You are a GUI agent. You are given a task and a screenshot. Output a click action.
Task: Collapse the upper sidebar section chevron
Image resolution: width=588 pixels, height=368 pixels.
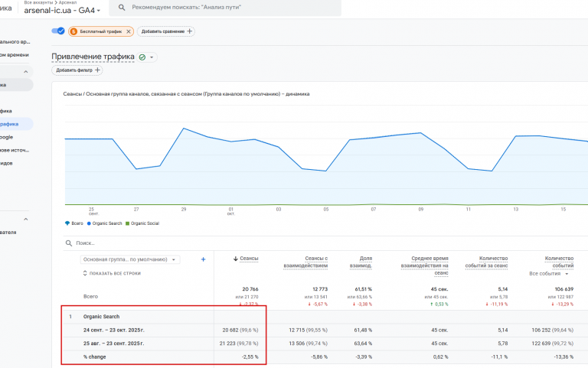coord(25,72)
